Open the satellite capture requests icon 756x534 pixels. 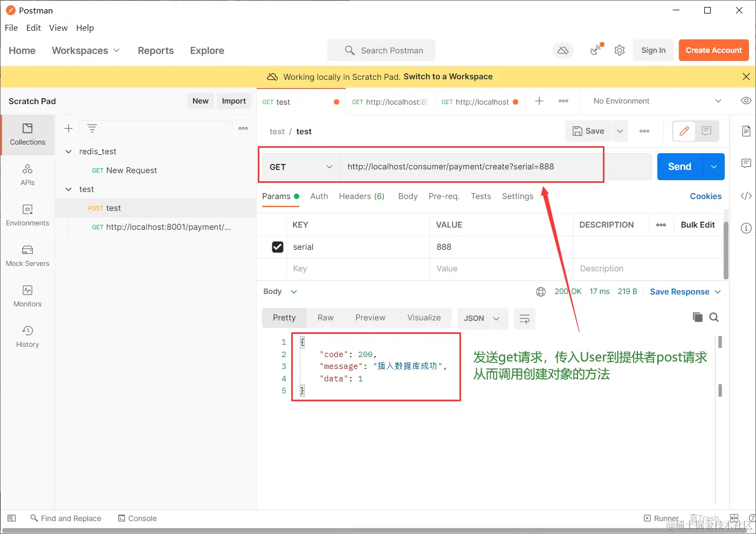click(596, 50)
